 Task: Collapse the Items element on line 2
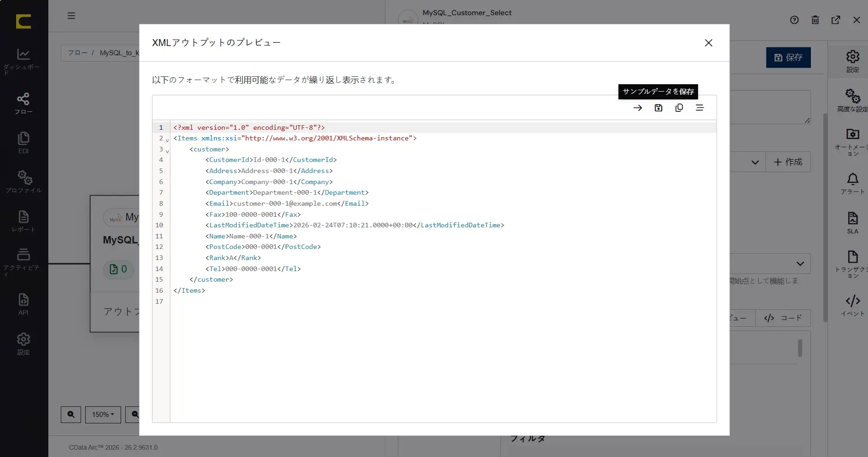(x=167, y=140)
